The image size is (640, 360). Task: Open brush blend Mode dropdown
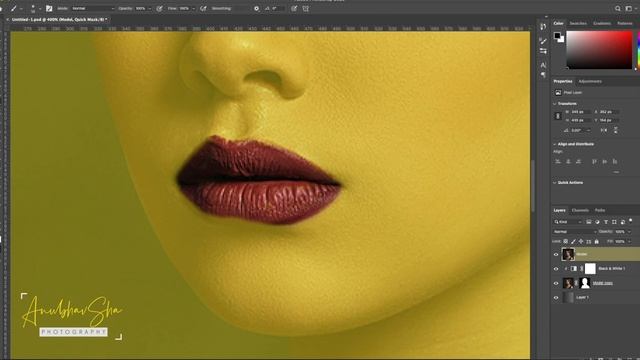tap(93, 9)
